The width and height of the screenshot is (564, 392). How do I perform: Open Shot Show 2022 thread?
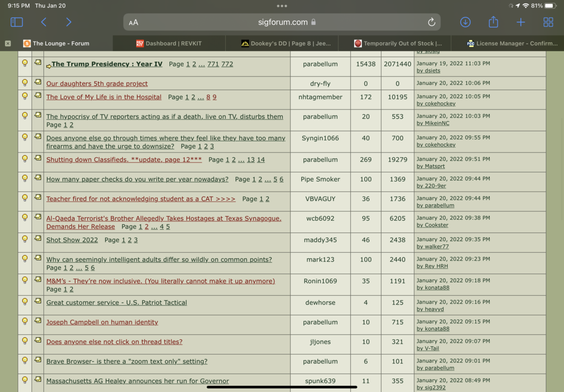72,240
